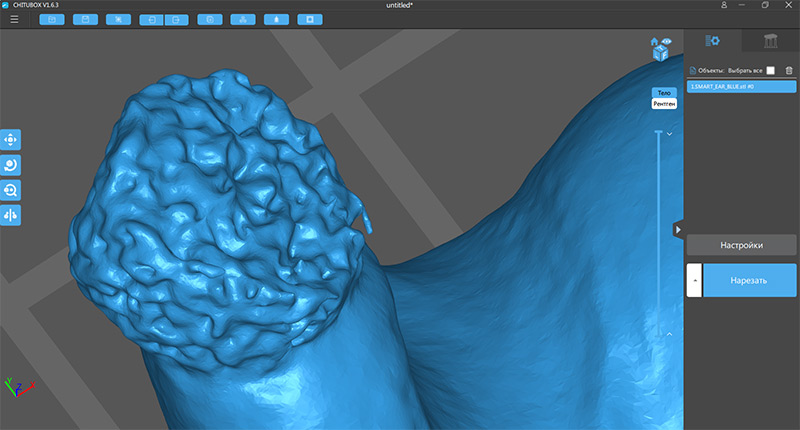Select the Rotate tool on left sidebar
This screenshot has width=800, height=430.
coord(11,165)
